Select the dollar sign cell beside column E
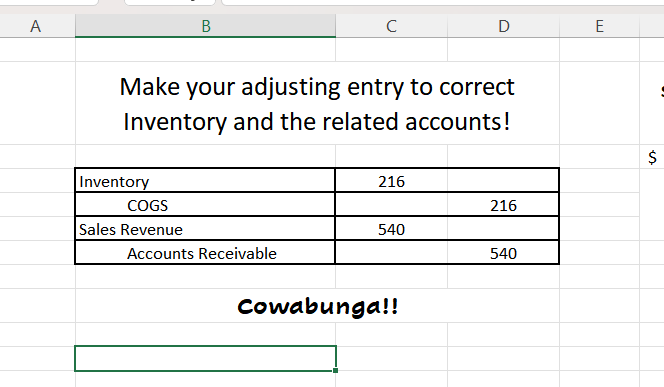Image resolution: width=664 pixels, height=387 pixels. coord(652,157)
